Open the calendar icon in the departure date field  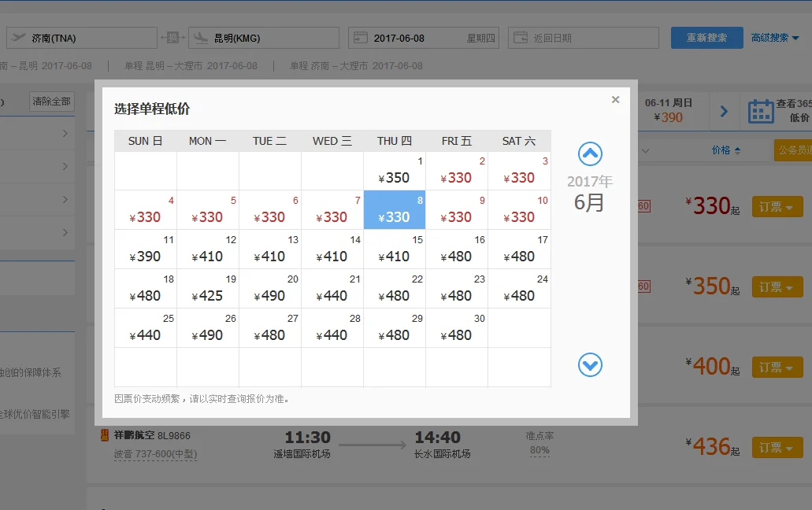click(359, 37)
